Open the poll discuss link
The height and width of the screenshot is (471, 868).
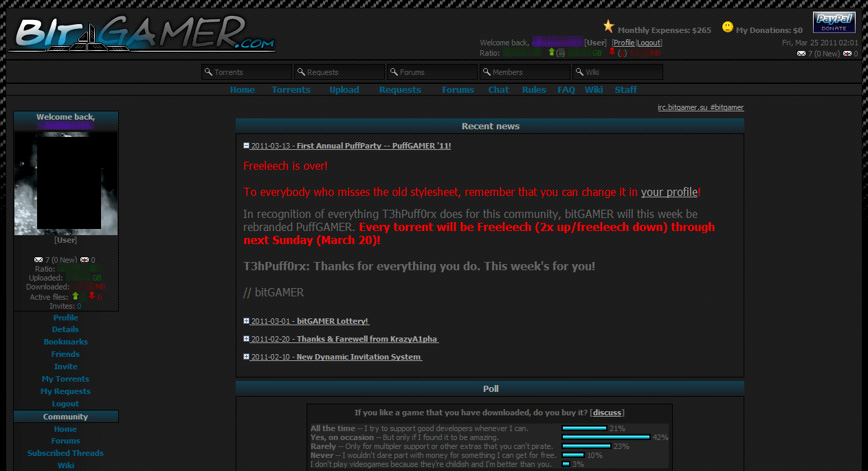[x=607, y=413]
